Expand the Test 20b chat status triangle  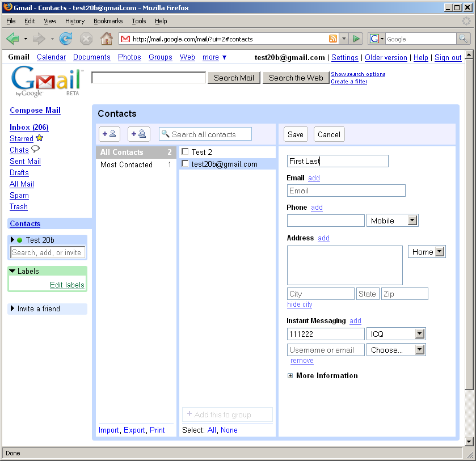pos(12,240)
